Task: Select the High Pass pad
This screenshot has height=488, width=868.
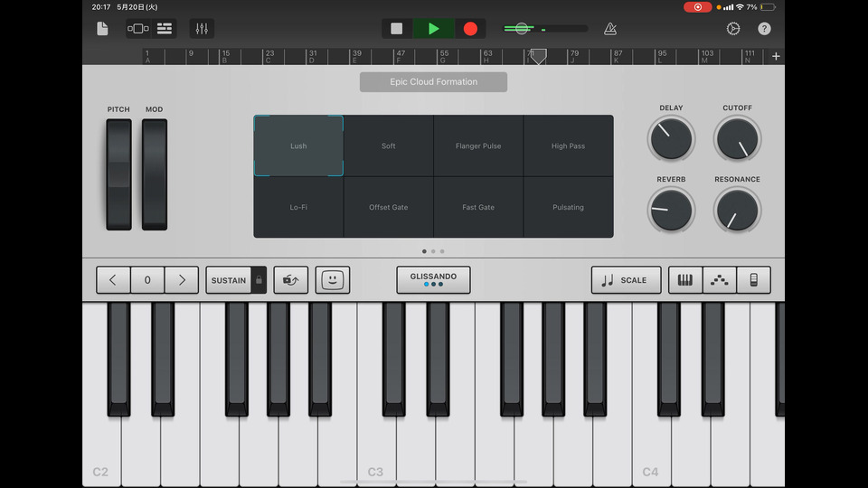Action: (x=568, y=146)
